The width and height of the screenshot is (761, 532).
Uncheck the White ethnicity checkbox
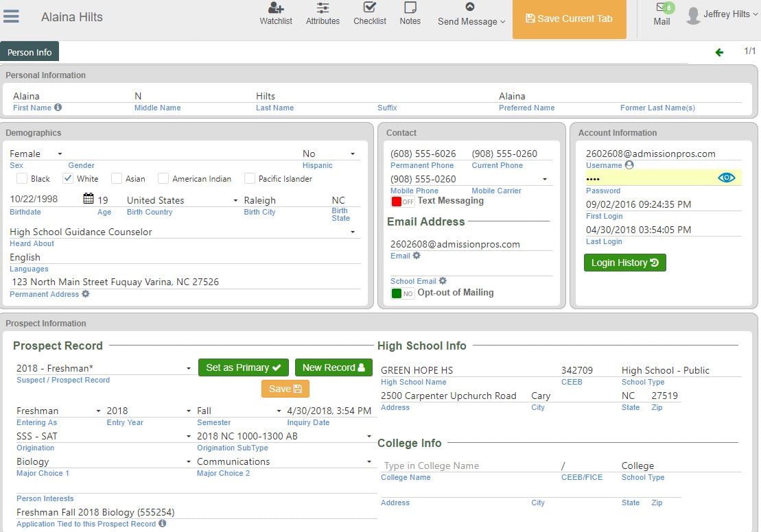67,178
